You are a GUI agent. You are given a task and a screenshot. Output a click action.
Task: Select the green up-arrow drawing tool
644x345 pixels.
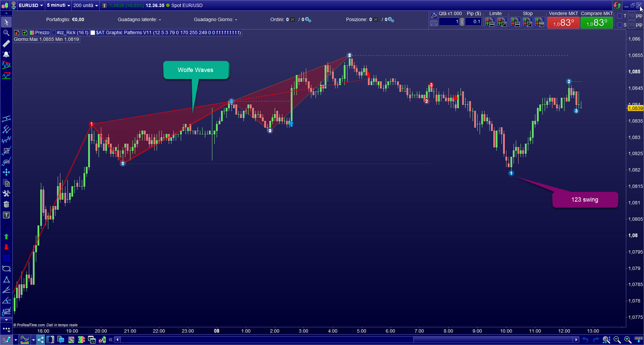[6, 236]
